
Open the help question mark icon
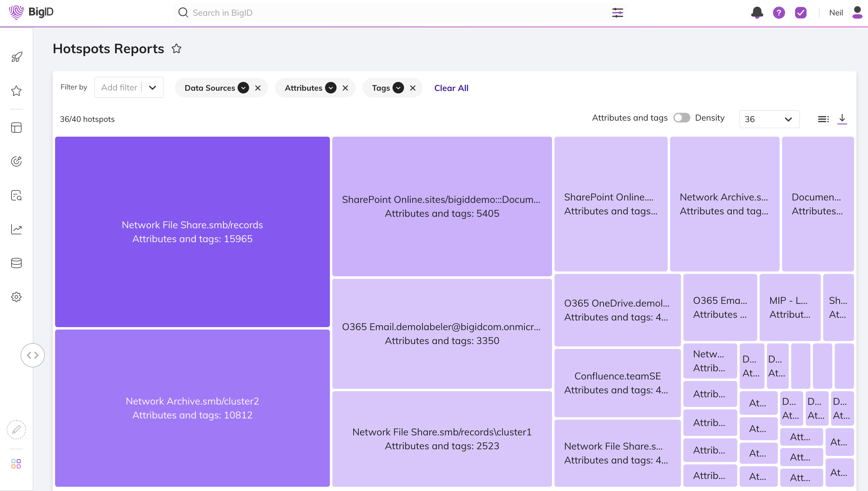pyautogui.click(x=779, y=12)
